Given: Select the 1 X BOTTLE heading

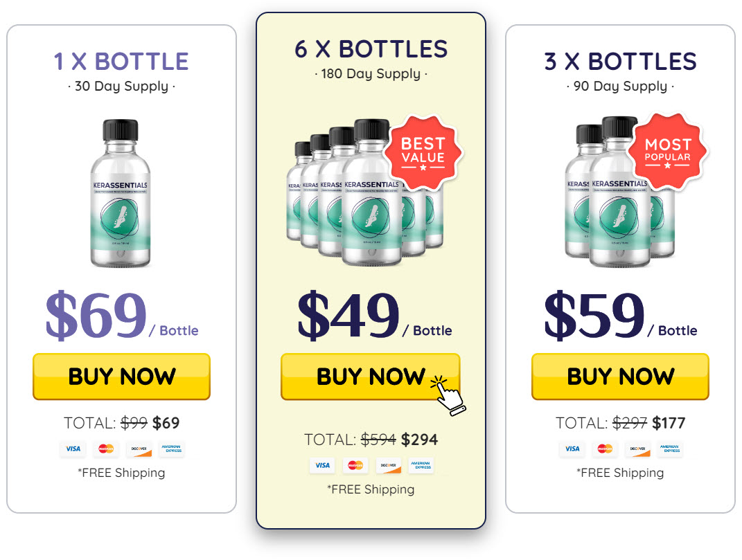Looking at the screenshot, I should [121, 62].
